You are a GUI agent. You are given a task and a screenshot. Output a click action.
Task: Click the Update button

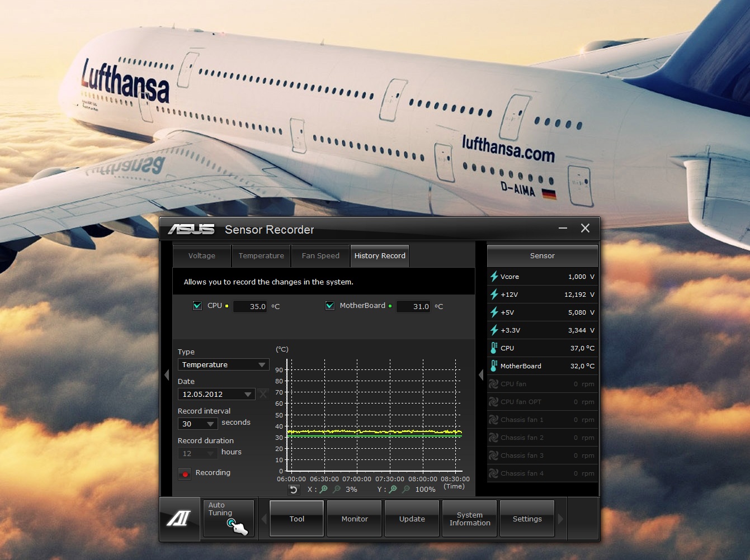[412, 519]
